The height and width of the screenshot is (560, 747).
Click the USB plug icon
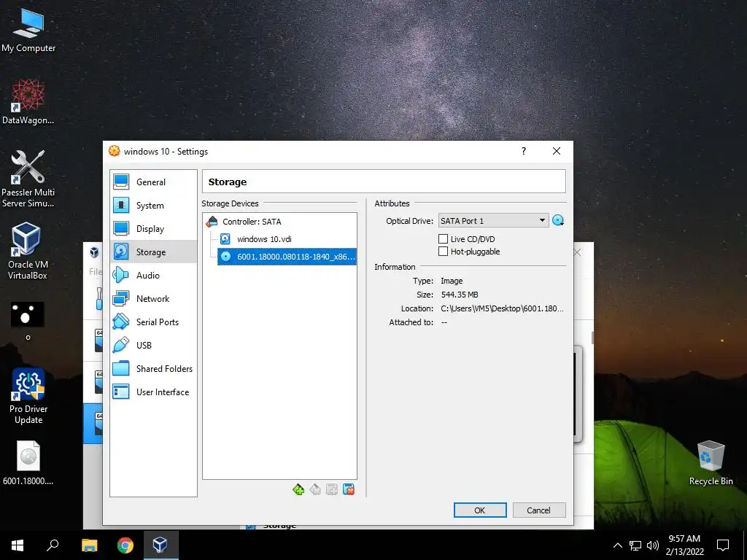[121, 345]
